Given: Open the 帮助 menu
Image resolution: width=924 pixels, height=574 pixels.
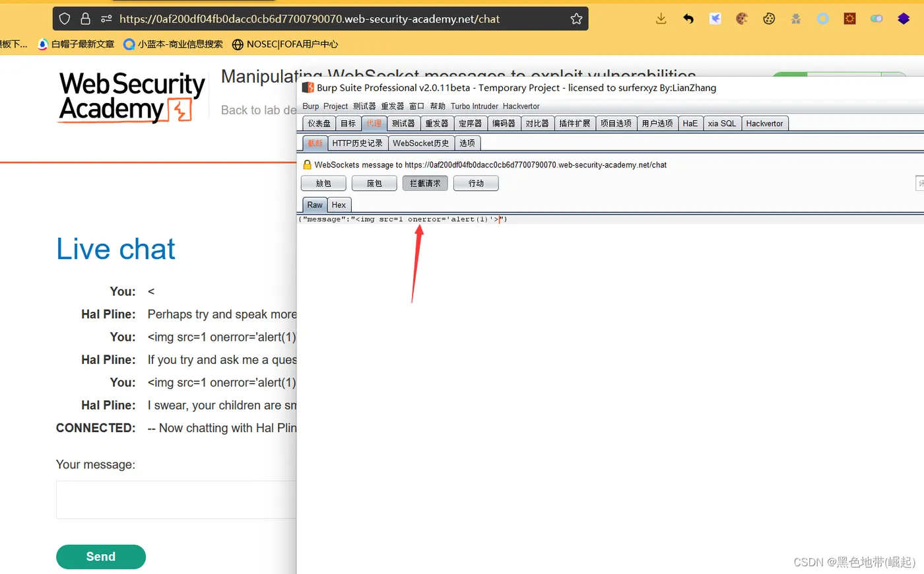Looking at the screenshot, I should click(438, 106).
